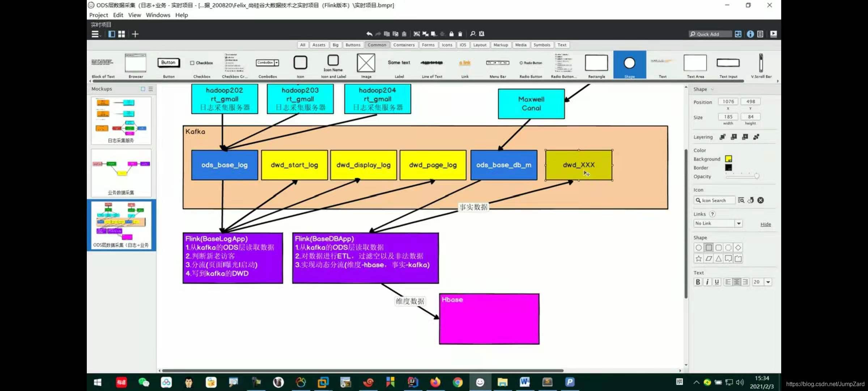The image size is (868, 391).
Task: Click the Italic formatting icon in Text panel
Action: 707,282
